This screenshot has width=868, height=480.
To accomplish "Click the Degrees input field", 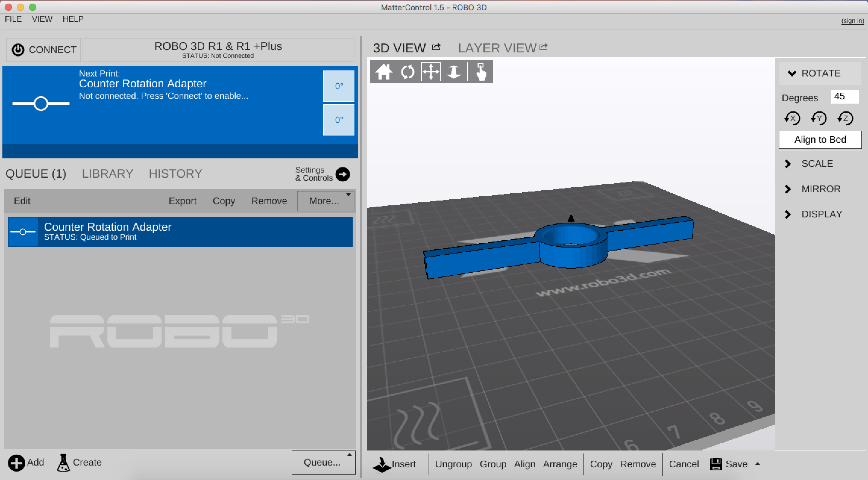I will coord(844,97).
